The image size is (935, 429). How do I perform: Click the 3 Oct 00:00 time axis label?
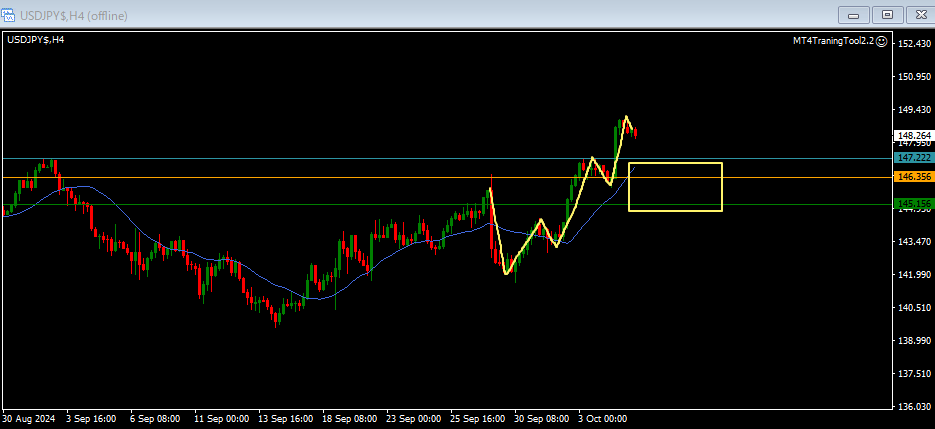(600, 419)
